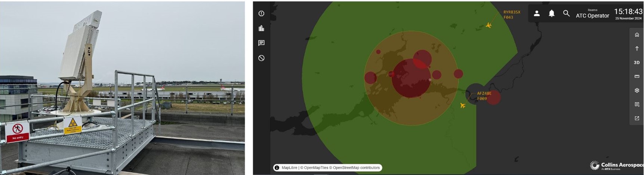
Task: Click the ATC Operator role label
Action: point(592,16)
